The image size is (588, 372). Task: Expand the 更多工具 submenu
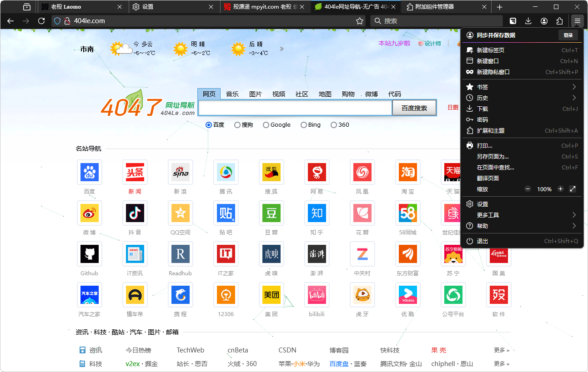tap(522, 215)
